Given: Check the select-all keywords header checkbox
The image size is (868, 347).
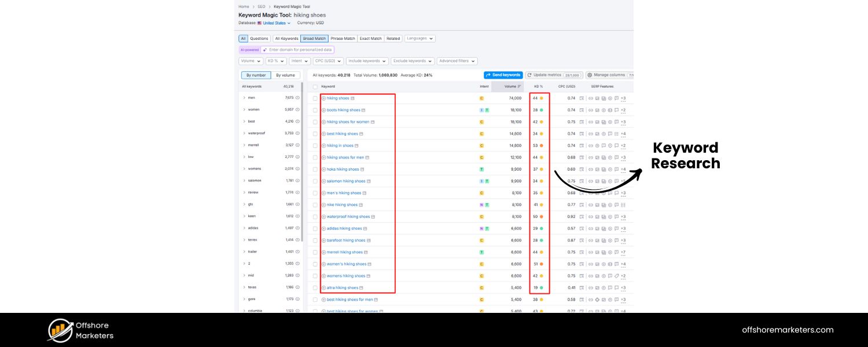Looking at the screenshot, I should [x=315, y=86].
